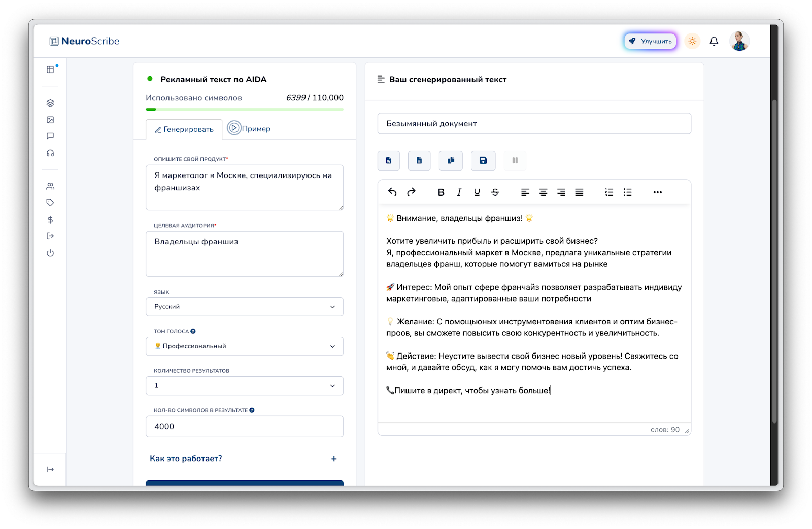This screenshot has width=812, height=529.
Task: Save the document with floppy disk icon
Action: coord(483,161)
